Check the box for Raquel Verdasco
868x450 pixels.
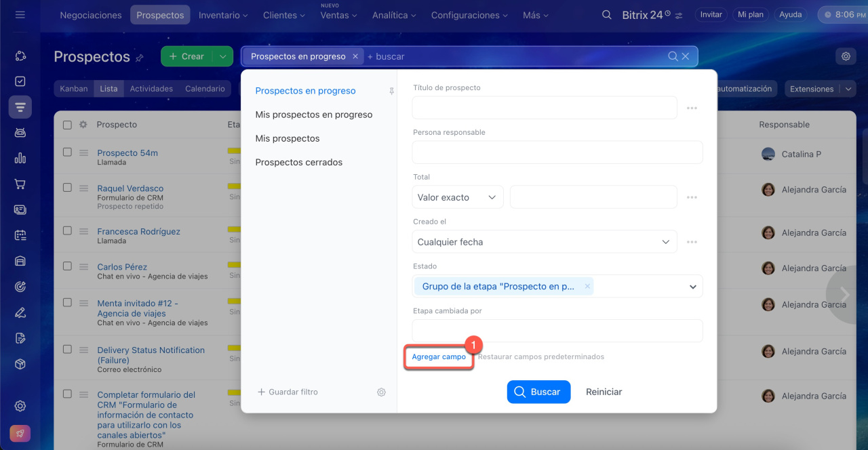click(x=67, y=188)
